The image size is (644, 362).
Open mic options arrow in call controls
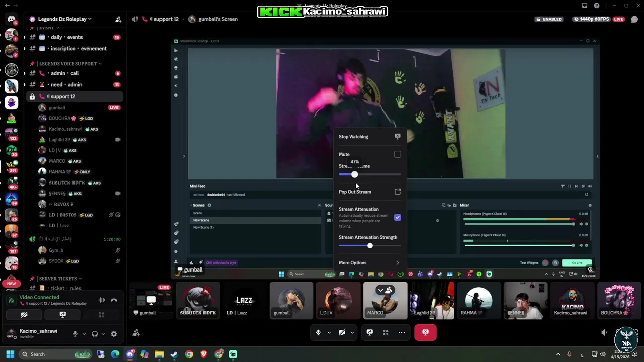click(x=329, y=332)
